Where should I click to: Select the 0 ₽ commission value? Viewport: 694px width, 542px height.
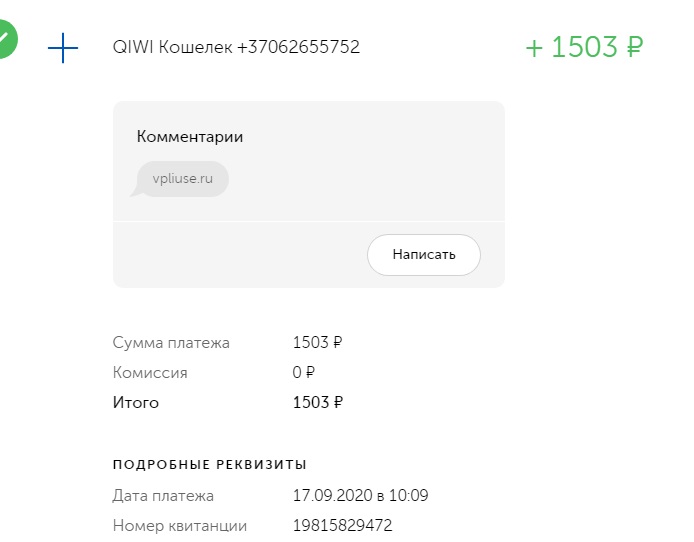[x=303, y=373]
